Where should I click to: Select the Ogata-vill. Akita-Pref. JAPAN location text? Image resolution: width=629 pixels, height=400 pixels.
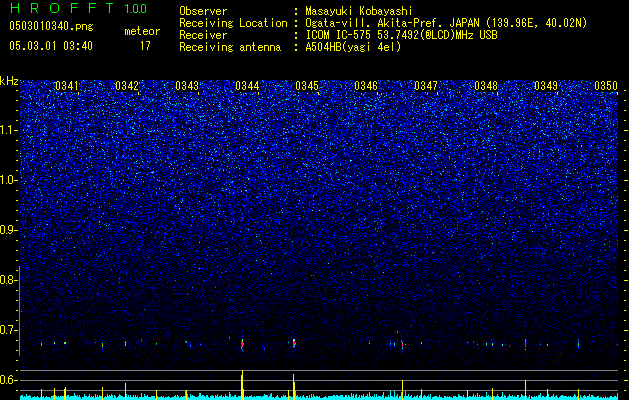446,23
